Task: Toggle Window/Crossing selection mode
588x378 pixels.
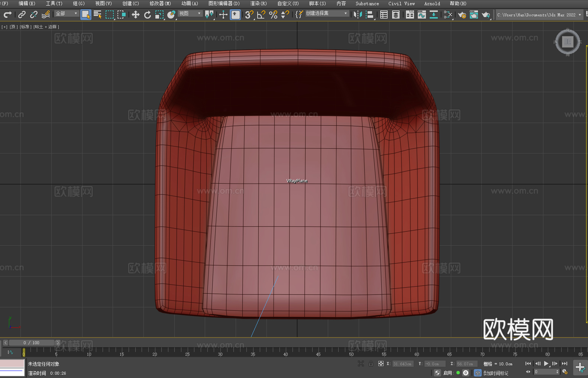Action: (x=122, y=14)
